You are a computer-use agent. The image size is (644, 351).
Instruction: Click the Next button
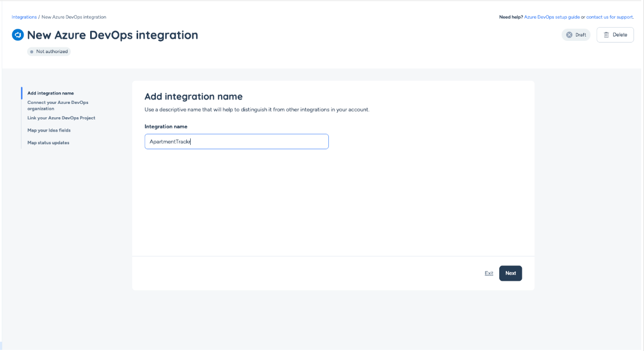(x=511, y=274)
